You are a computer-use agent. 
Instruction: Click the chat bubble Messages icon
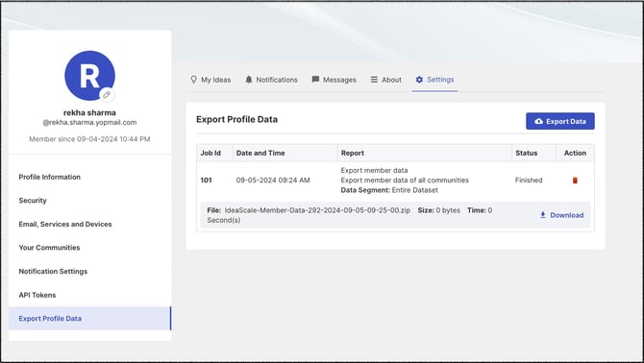click(x=315, y=80)
